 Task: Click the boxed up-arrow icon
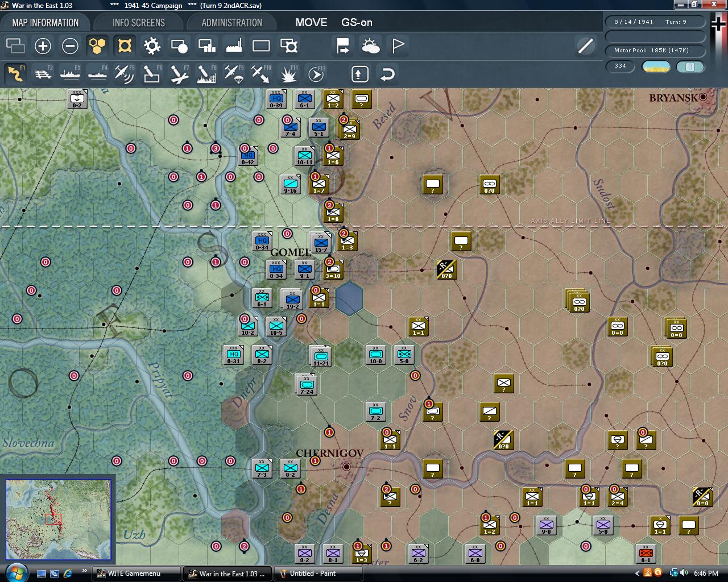tap(359, 73)
